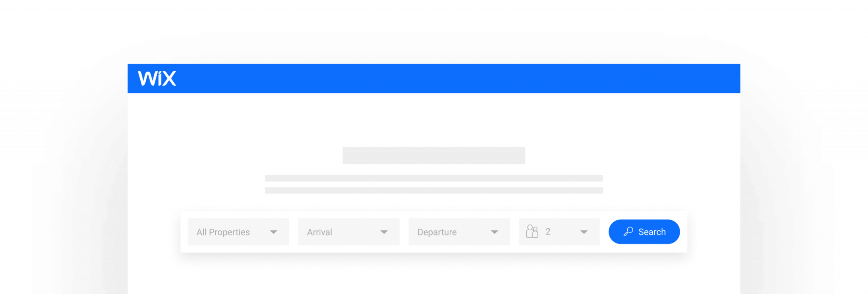Open the Arrival date dropdown arrow
Screen dimensions: 868x294
pos(384,232)
